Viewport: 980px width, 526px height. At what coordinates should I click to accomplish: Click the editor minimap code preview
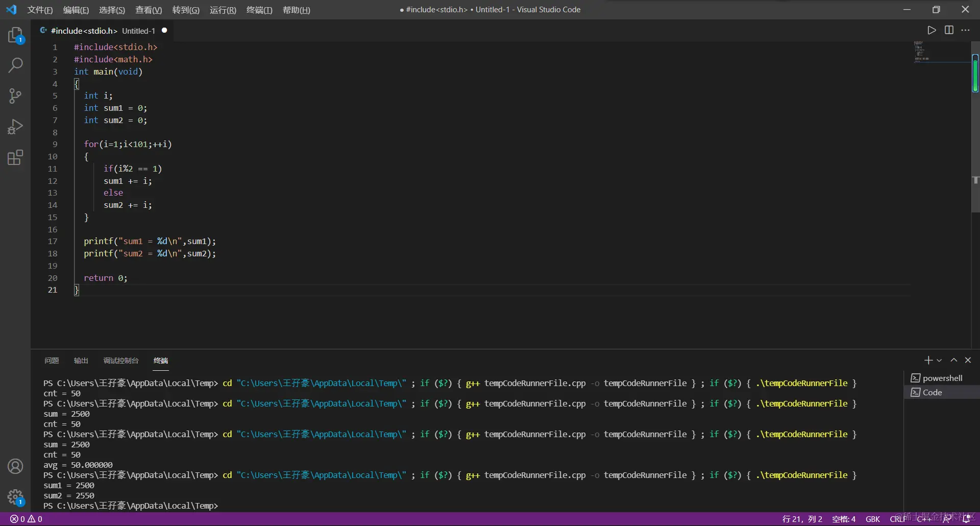pos(922,52)
